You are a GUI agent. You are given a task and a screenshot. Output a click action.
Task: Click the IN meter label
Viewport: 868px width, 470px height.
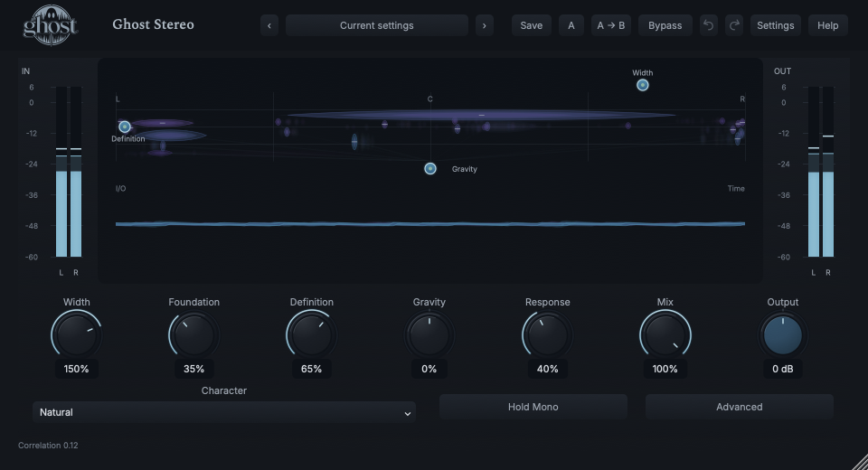[25, 70]
